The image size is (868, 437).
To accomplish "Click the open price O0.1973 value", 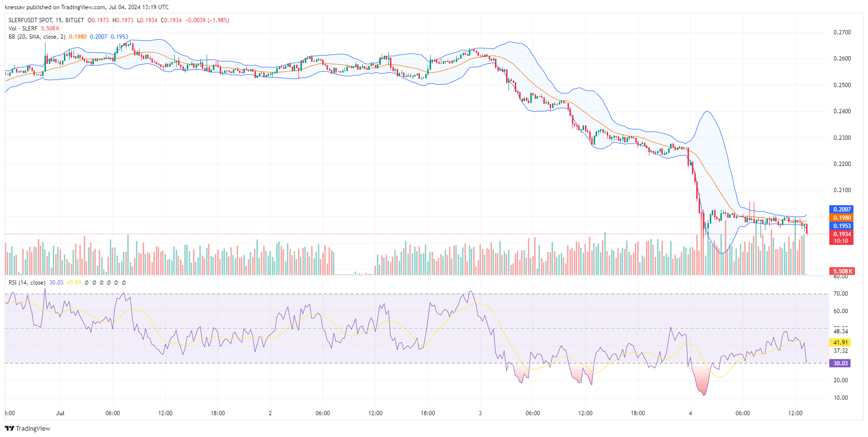I will (x=98, y=20).
